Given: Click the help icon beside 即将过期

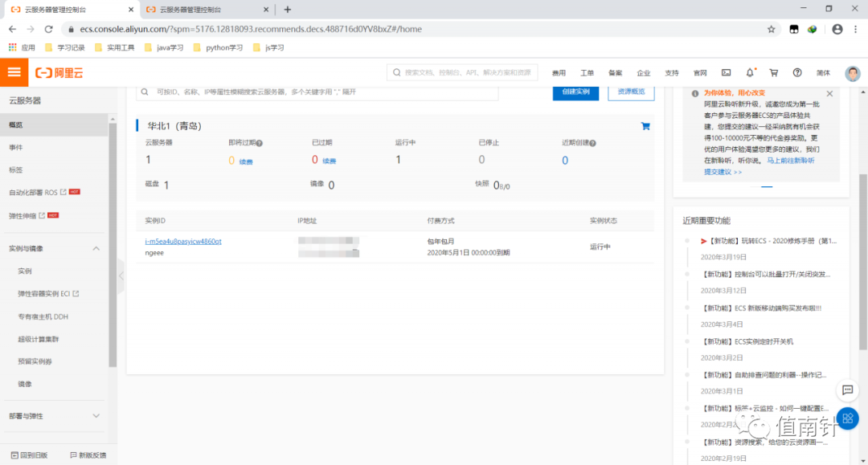Looking at the screenshot, I should pyautogui.click(x=260, y=143).
